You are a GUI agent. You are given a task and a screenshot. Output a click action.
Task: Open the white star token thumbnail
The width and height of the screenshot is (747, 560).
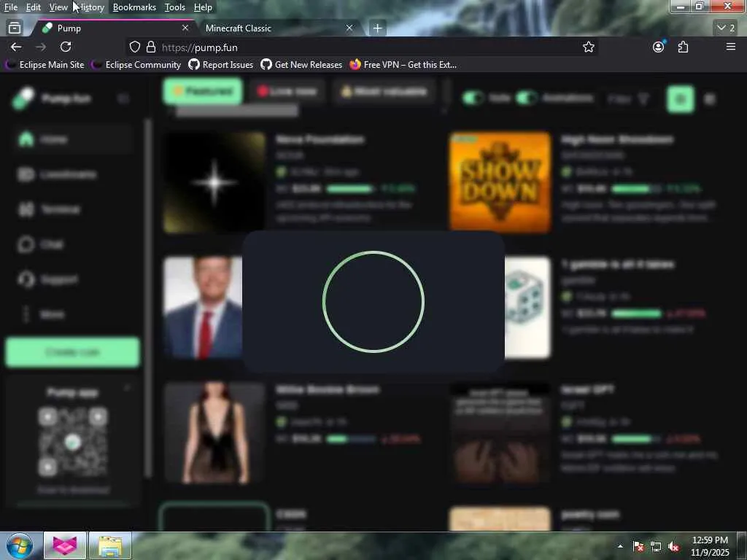point(214,182)
